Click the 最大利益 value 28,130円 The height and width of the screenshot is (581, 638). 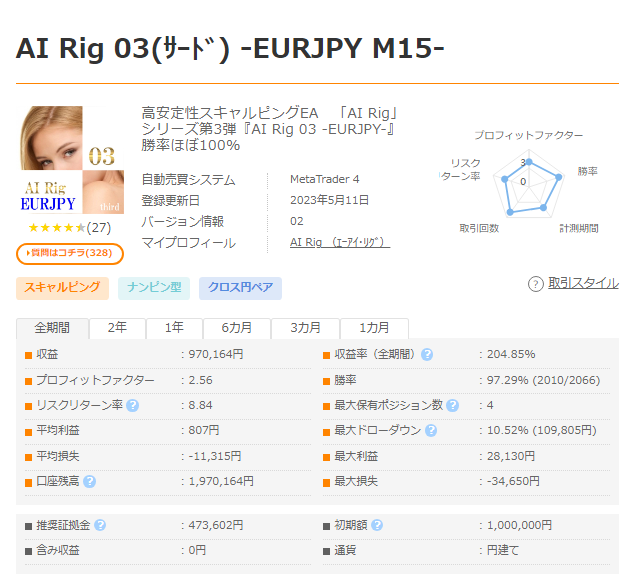511,456
